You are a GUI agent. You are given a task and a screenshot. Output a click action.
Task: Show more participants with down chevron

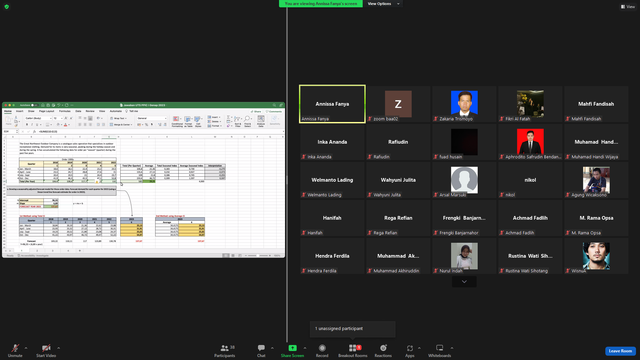click(464, 282)
